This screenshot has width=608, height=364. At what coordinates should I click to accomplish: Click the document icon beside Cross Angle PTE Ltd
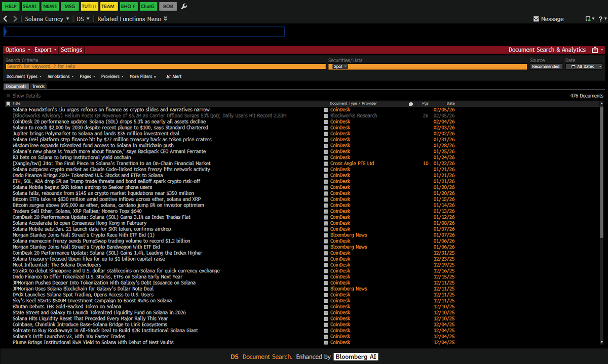point(326,164)
